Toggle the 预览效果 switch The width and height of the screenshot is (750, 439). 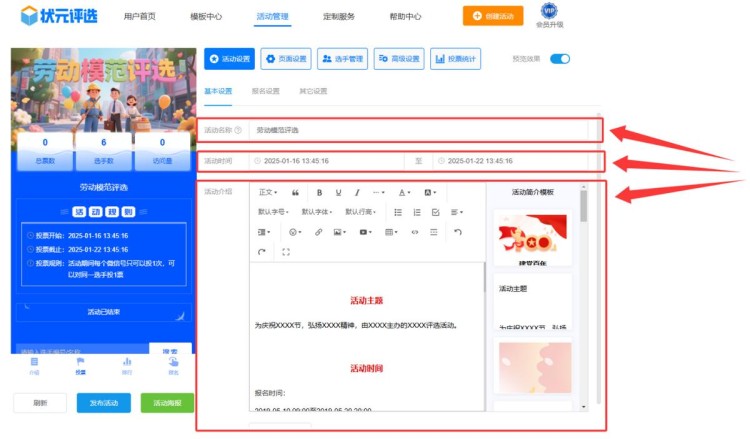tap(560, 59)
